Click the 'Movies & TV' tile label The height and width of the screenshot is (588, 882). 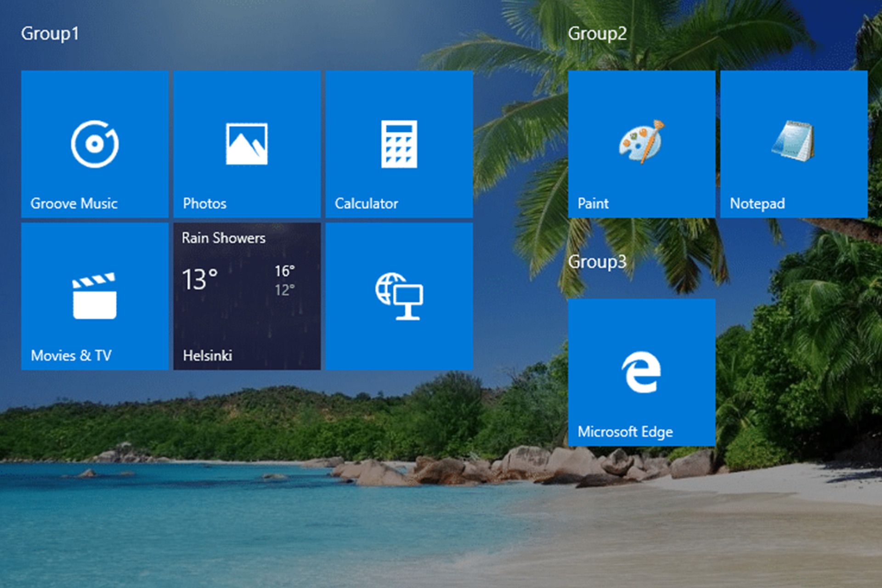(71, 355)
